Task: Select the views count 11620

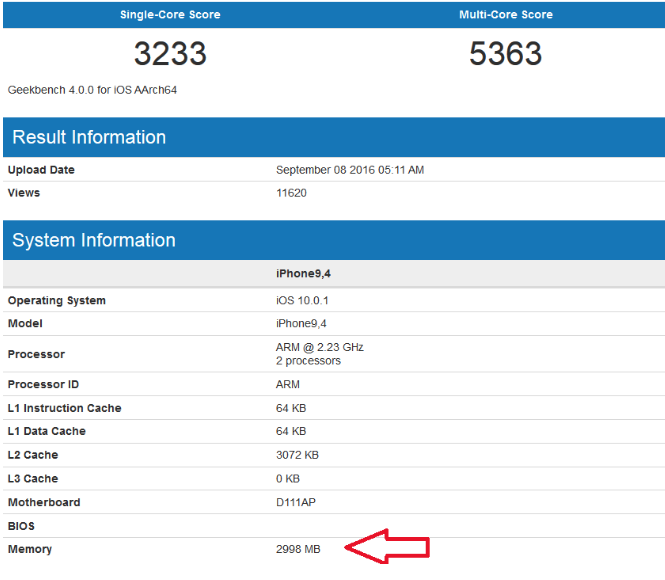Action: [x=291, y=193]
